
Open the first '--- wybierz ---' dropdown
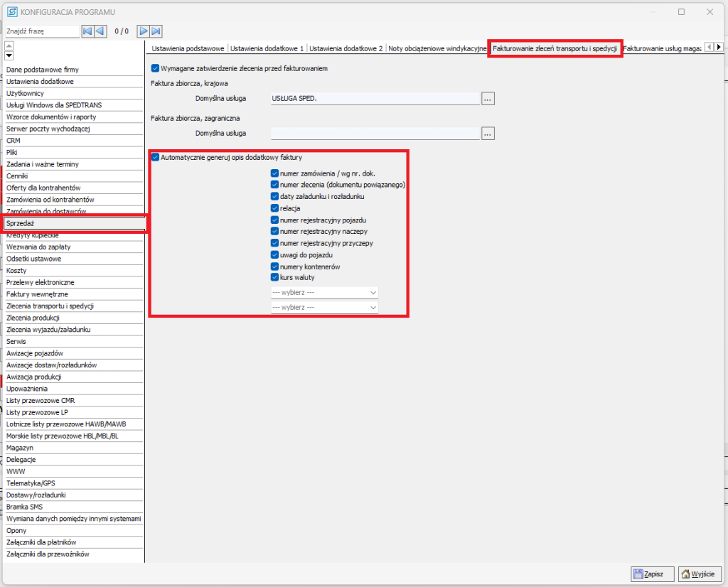click(x=324, y=292)
